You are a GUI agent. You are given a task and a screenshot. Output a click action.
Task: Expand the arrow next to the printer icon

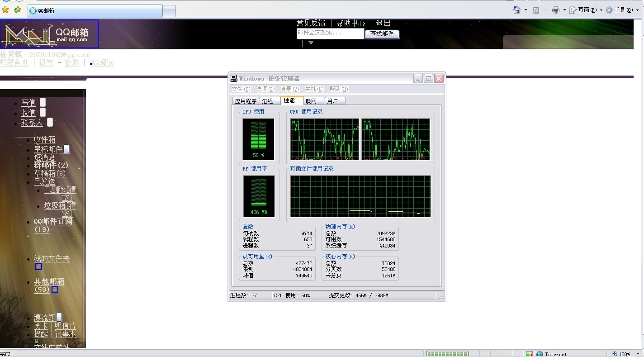click(564, 10)
